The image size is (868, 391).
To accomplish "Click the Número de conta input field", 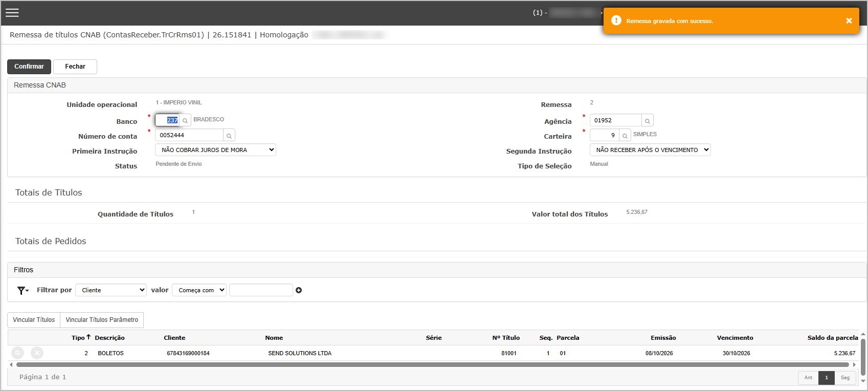I will (x=189, y=136).
